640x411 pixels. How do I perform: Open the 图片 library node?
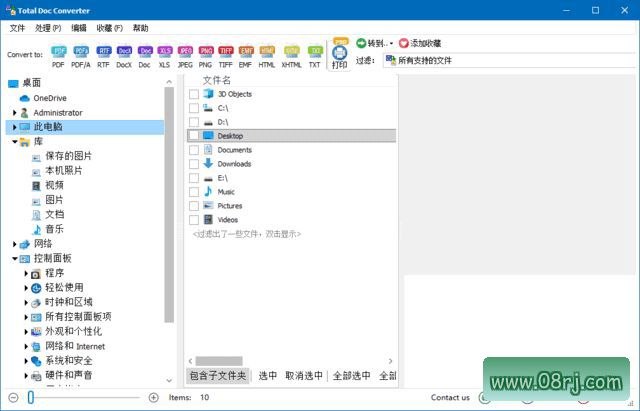click(54, 200)
